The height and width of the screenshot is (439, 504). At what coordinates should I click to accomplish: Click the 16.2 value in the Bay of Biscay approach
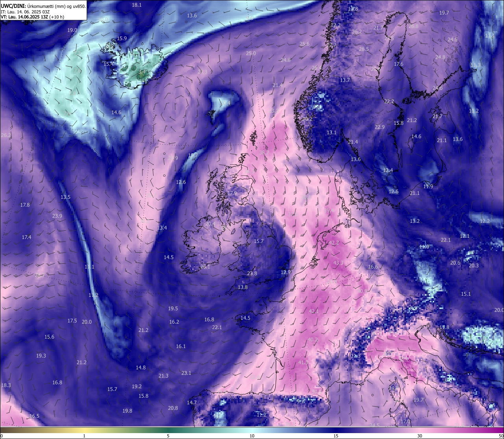point(174,322)
